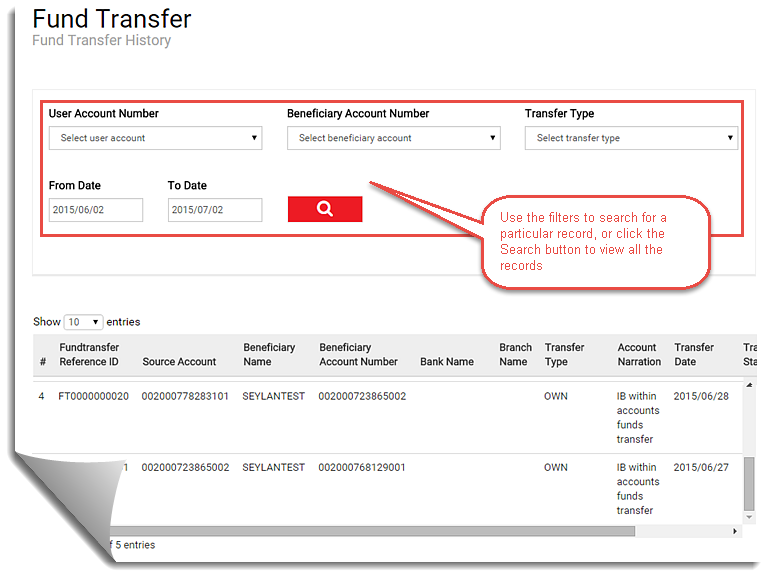
Task: Click the To Date input field
Action: point(214,210)
